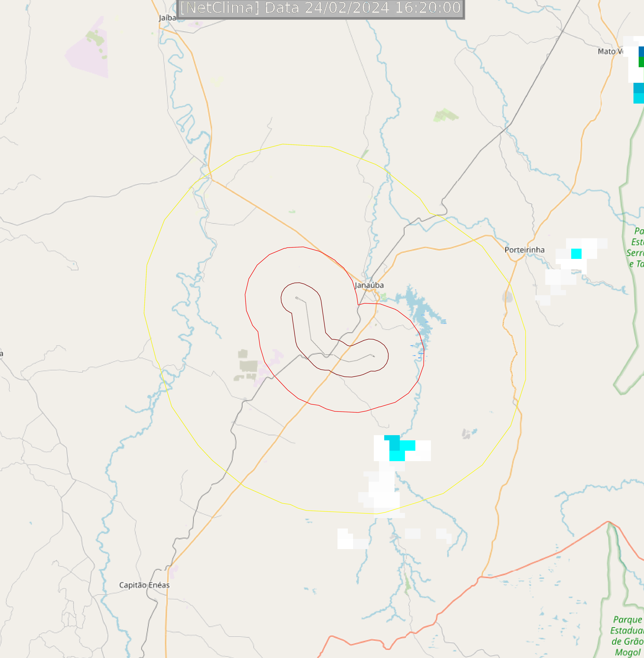The width and height of the screenshot is (644, 658).
Task: Click the Parque Estadual Serra label at right edge
Action: (635, 247)
